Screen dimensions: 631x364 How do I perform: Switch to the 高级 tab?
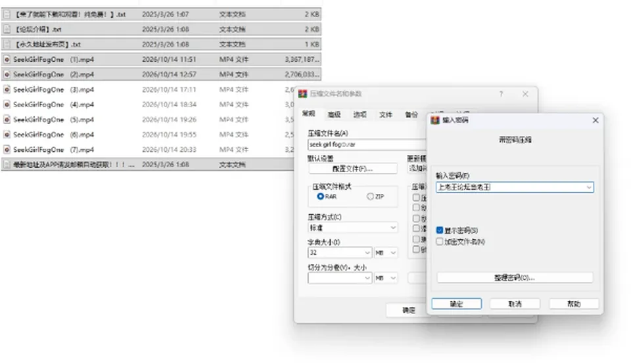(334, 114)
